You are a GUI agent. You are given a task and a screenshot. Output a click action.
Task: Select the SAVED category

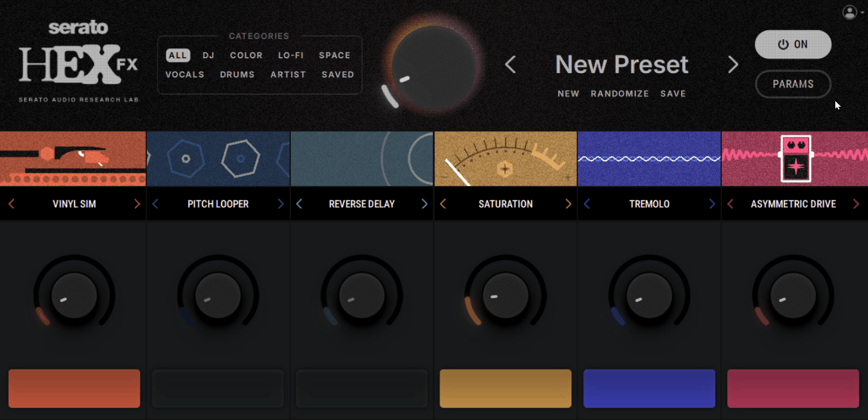pos(338,75)
